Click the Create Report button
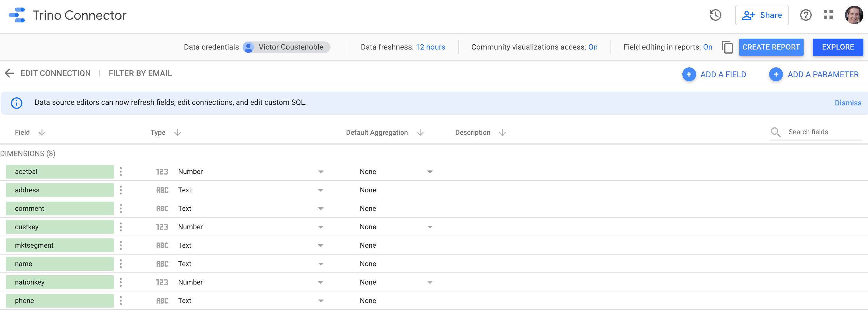This screenshot has width=868, height=326. tap(771, 47)
